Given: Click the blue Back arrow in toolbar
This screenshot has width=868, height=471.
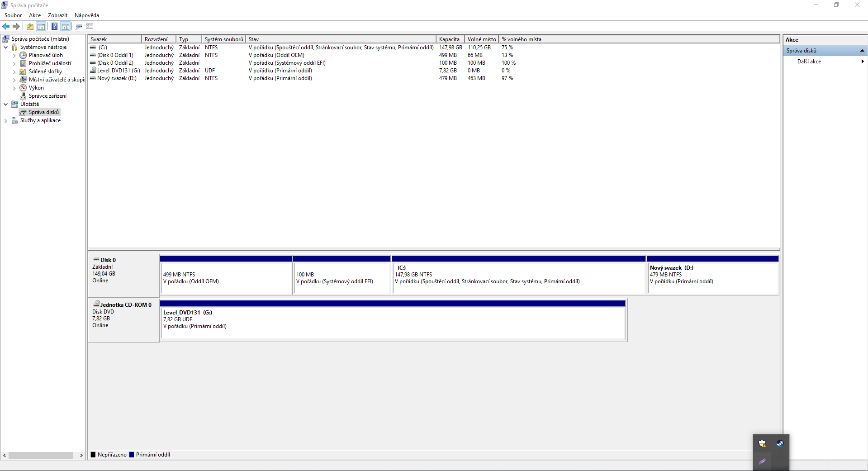Looking at the screenshot, I should (6, 26).
